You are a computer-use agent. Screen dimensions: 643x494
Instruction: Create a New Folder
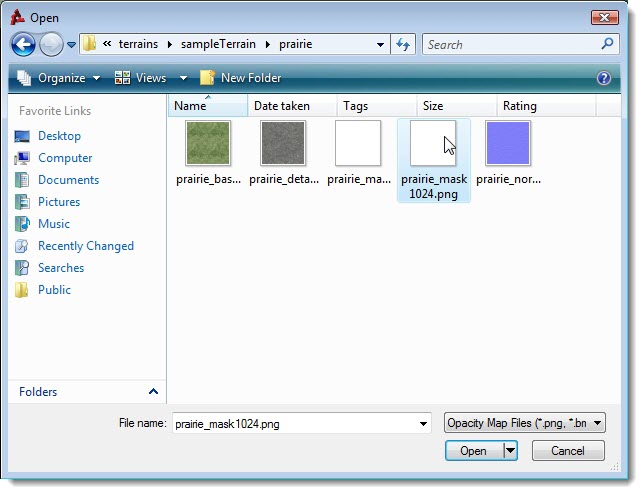pyautogui.click(x=240, y=77)
